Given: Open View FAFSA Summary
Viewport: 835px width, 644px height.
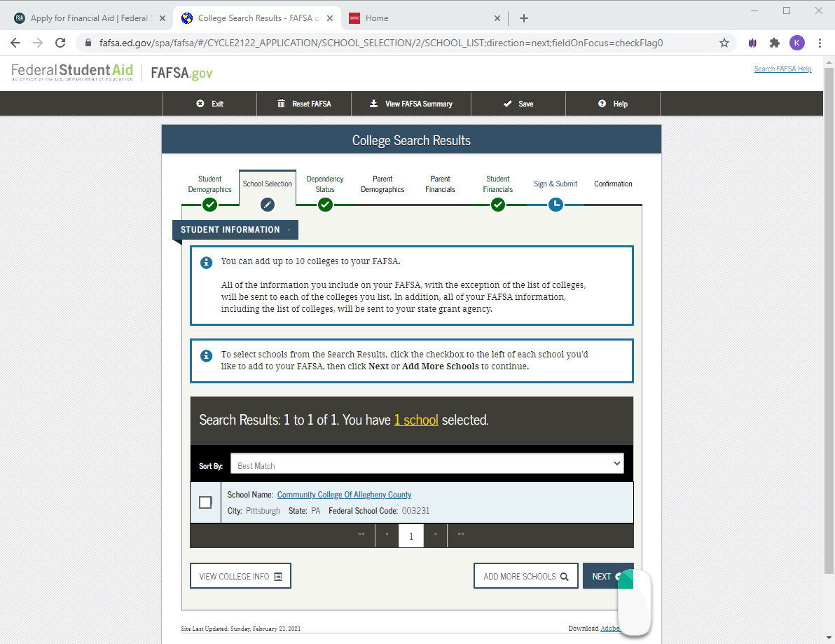Looking at the screenshot, I should 411,104.
